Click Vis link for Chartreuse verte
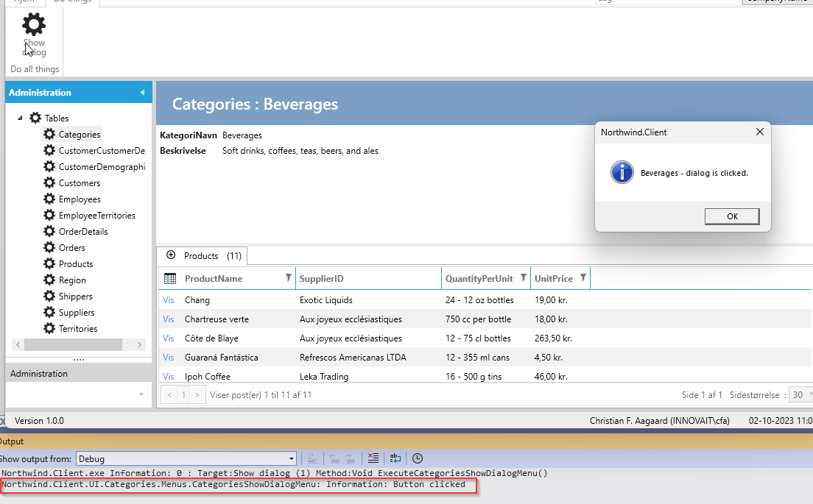Screen dimensions: 813x504 [x=169, y=319]
